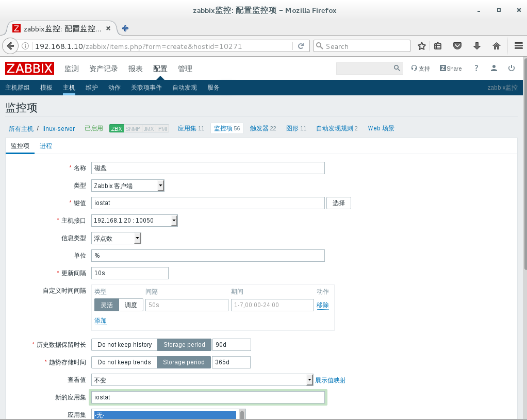Screen dimensions: 527x420
Task: Click the JMX availability badge
Action: pyautogui.click(x=149, y=129)
